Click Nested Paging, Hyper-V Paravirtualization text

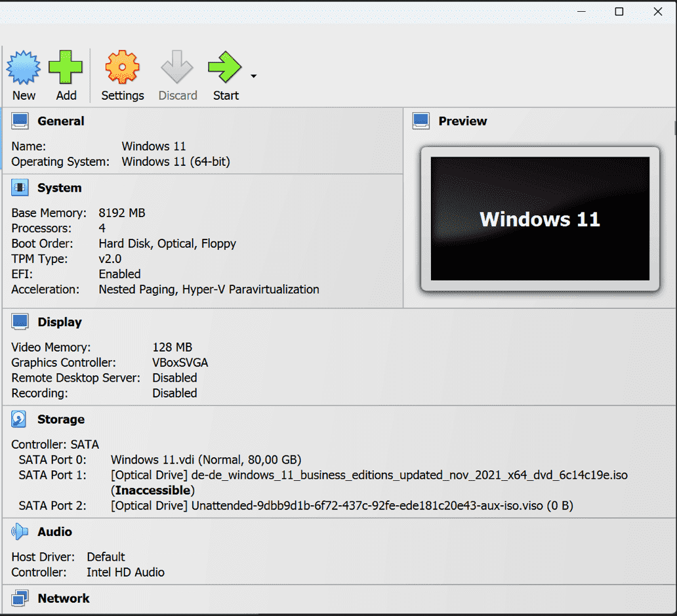(x=209, y=289)
